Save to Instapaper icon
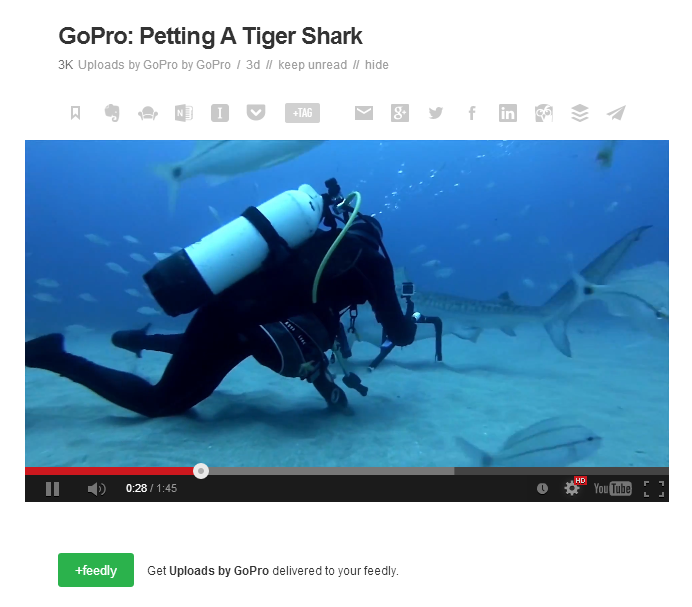The image size is (692, 607). tap(220, 113)
